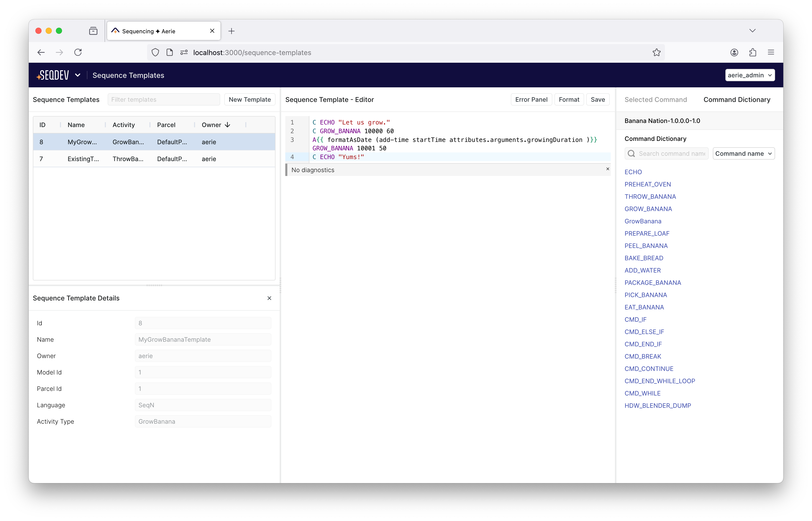Save the sequence template
The width and height of the screenshot is (812, 521).
598,99
